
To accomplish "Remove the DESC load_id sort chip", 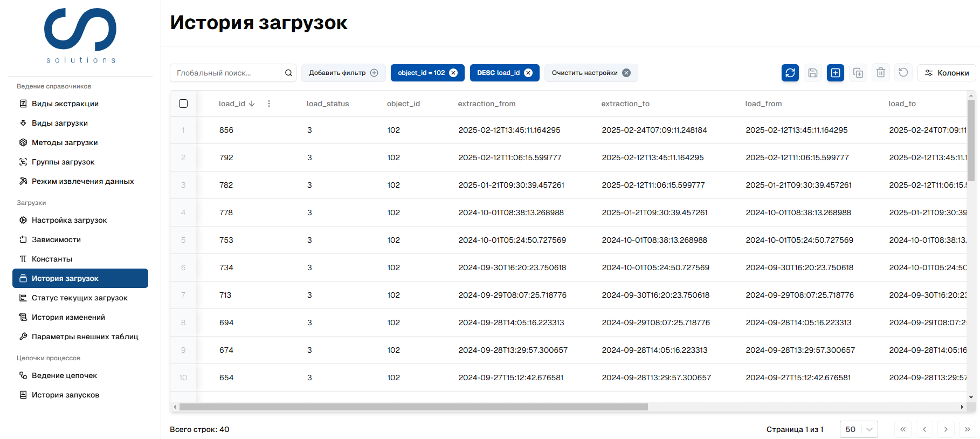I will pyautogui.click(x=528, y=73).
